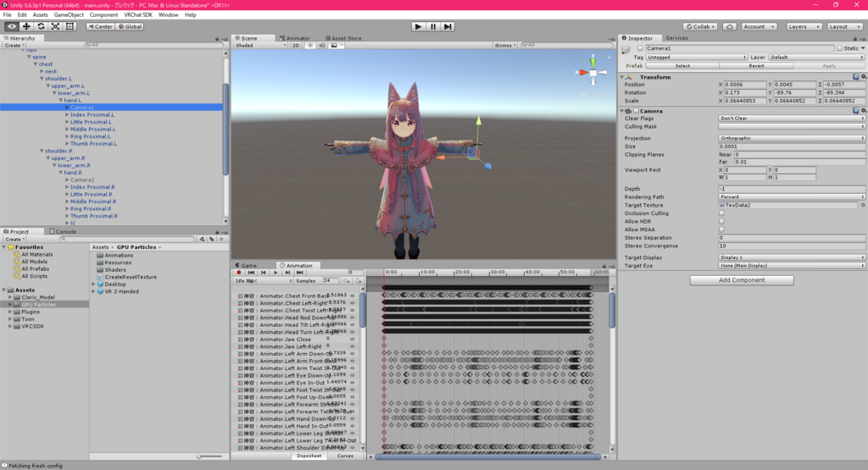The width and height of the screenshot is (868, 470).
Task: Select the Rotate tool in the toolbar
Action: (41, 26)
